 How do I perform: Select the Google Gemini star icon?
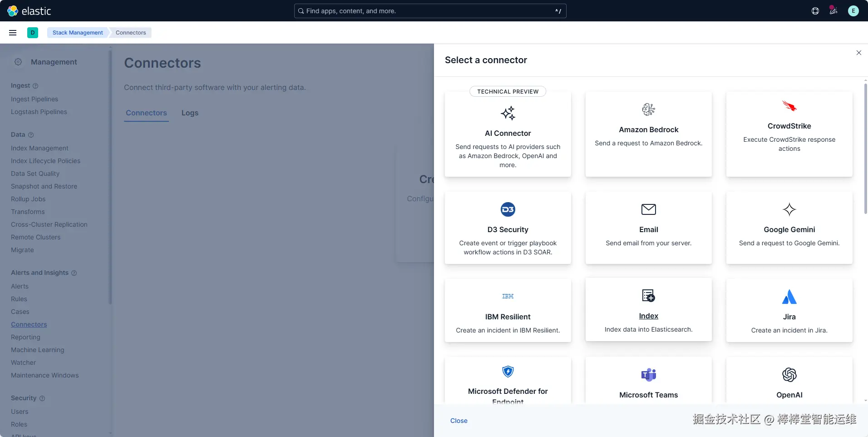pyautogui.click(x=789, y=209)
